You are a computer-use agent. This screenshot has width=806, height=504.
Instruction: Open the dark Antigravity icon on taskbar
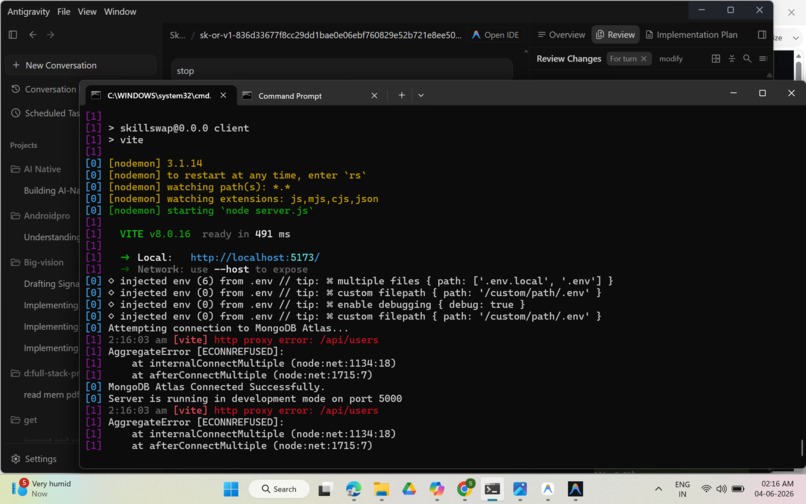(x=575, y=489)
